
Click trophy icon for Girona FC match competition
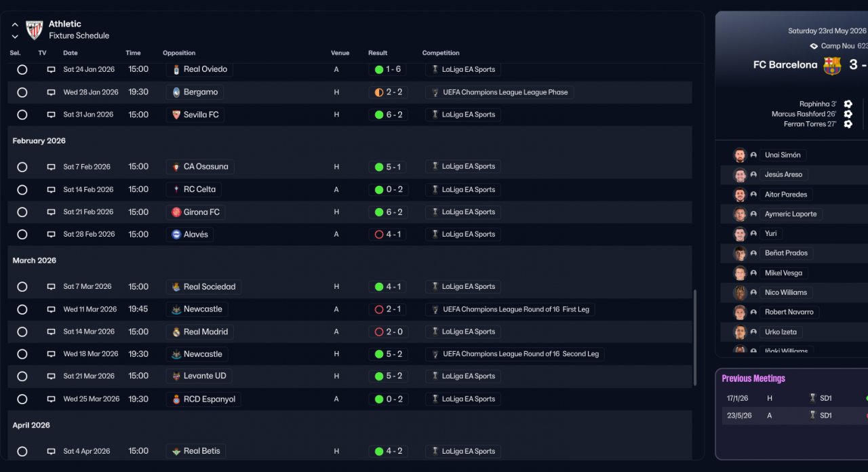(435, 212)
